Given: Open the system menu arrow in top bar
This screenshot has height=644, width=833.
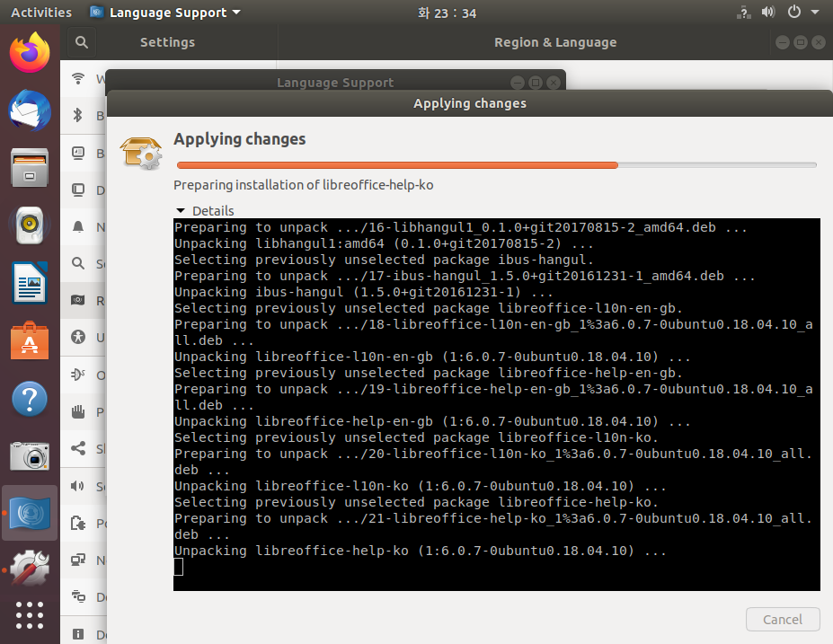Looking at the screenshot, I should pos(814,12).
